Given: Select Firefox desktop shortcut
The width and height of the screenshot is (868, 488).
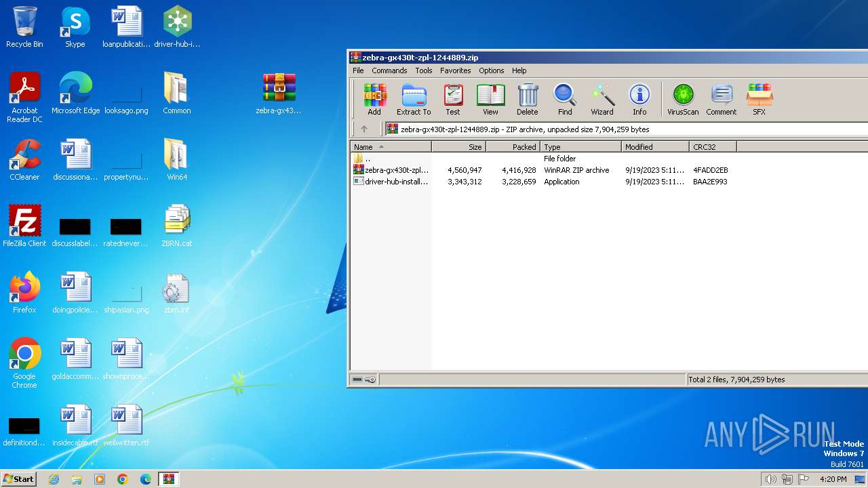Looking at the screenshot, I should click(x=24, y=293).
